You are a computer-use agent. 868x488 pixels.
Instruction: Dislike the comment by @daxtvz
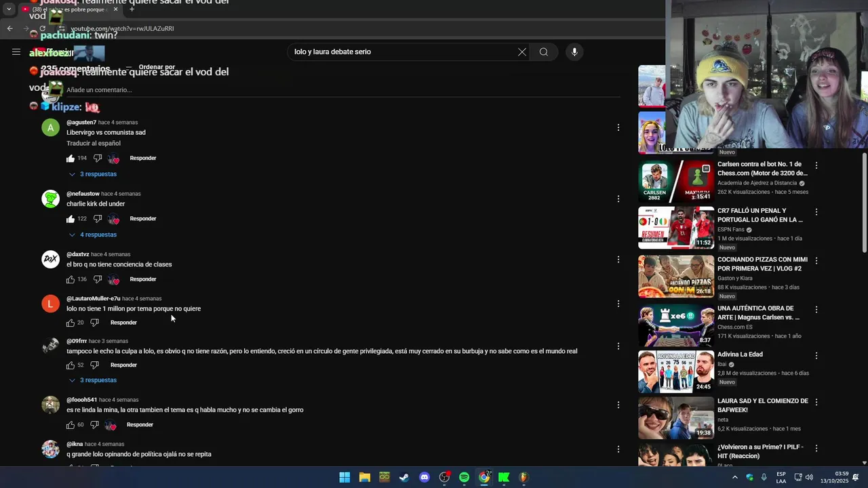pyautogui.click(x=98, y=279)
